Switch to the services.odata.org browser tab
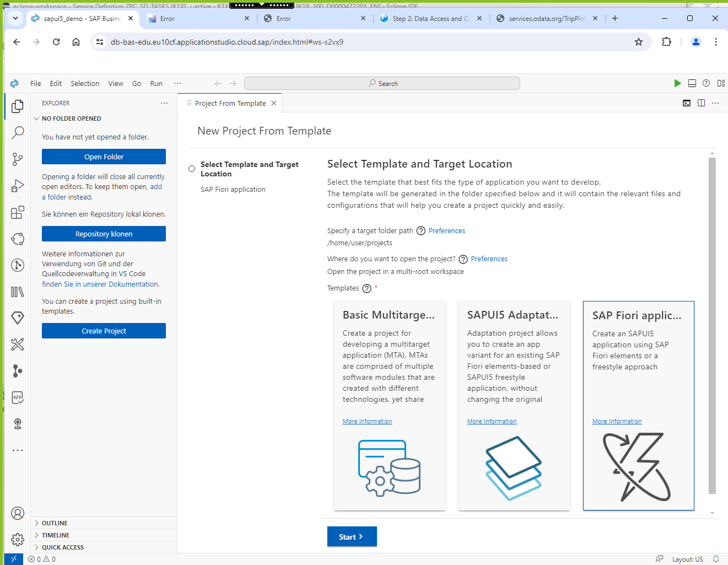 547,18
